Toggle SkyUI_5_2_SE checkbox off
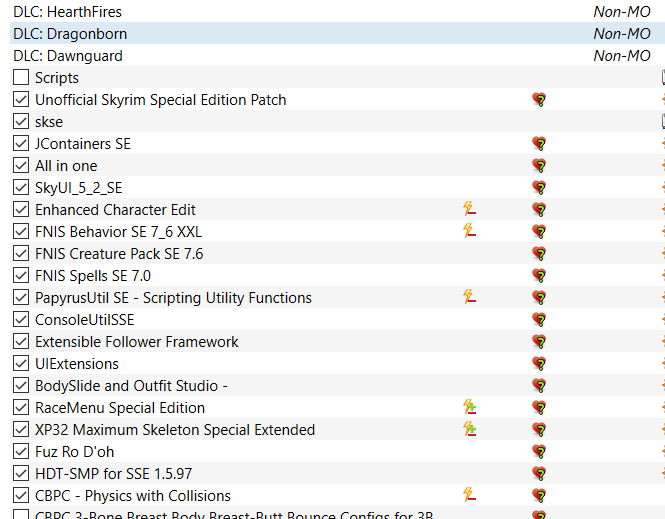665x519 pixels. pos(21,188)
